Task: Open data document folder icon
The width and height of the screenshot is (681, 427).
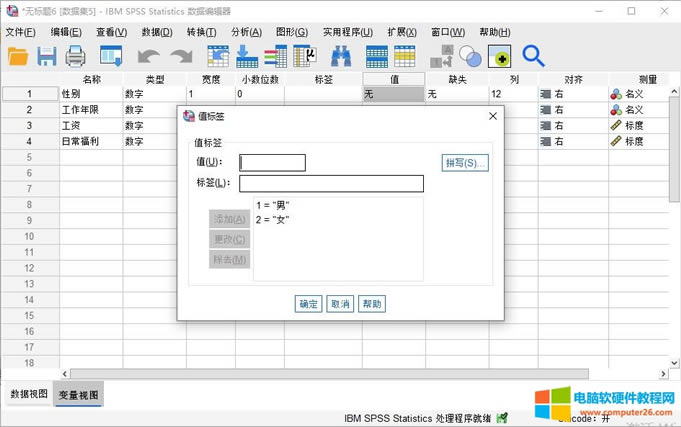Action: [x=18, y=57]
